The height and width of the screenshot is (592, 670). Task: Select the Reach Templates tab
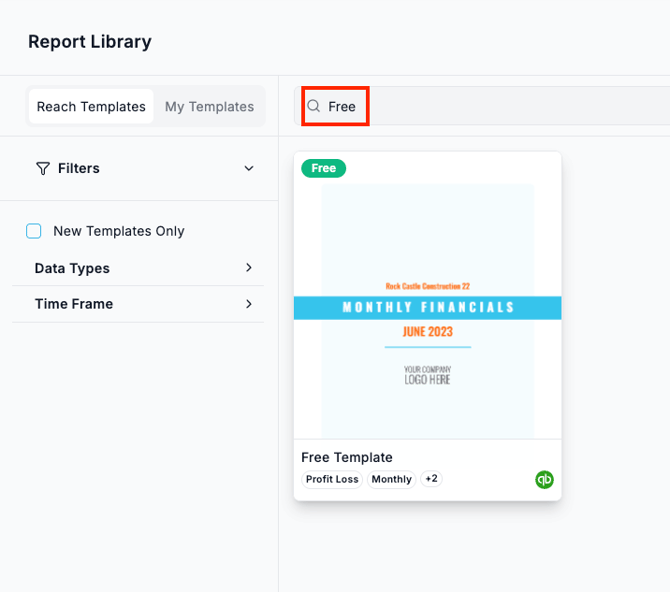coord(91,106)
